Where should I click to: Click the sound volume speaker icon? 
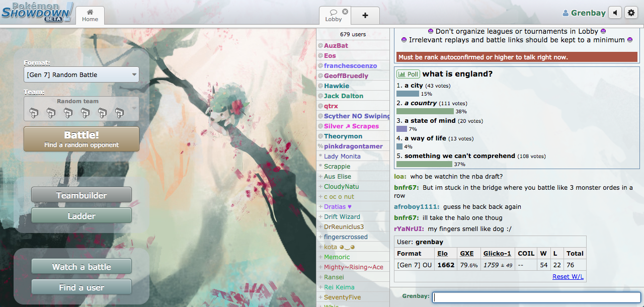(x=615, y=13)
